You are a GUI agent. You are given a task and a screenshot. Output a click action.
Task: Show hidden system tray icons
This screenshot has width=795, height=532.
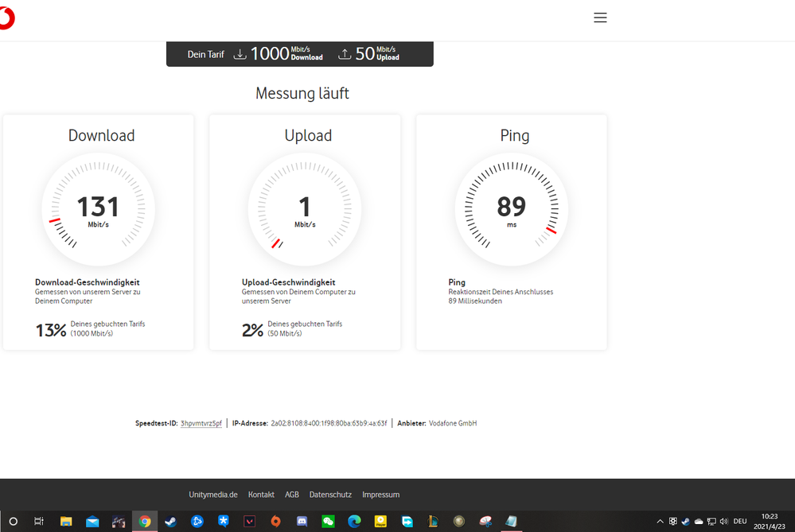[x=660, y=522]
